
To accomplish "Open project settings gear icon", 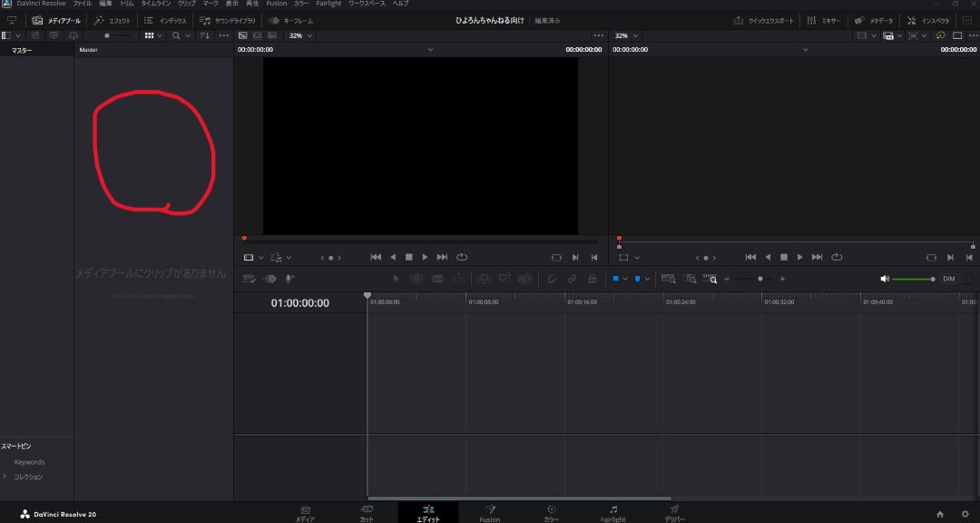I will coord(965,514).
